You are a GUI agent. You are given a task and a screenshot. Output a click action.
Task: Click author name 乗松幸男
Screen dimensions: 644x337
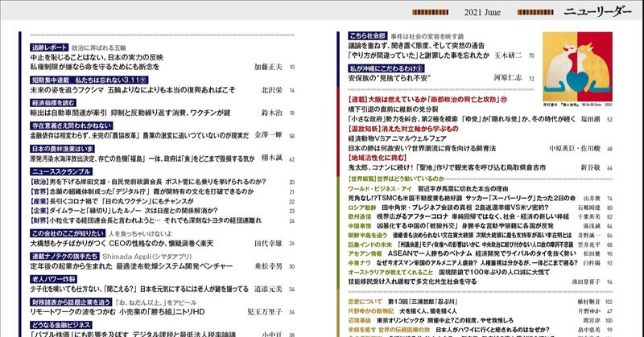tap(268, 266)
